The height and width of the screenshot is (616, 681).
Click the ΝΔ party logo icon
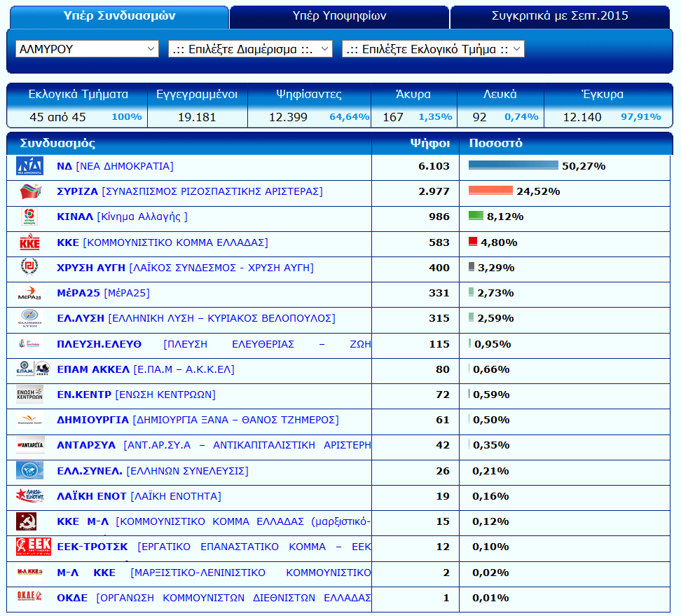coord(29,166)
